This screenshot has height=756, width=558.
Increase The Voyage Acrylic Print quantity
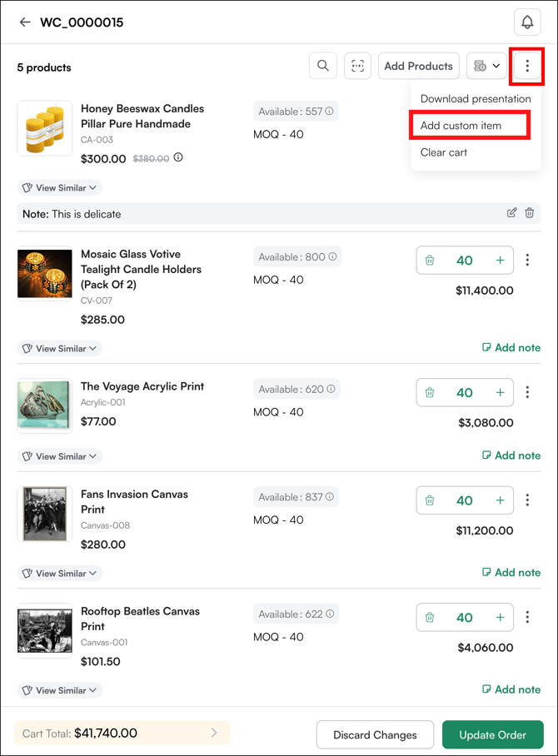coord(499,392)
